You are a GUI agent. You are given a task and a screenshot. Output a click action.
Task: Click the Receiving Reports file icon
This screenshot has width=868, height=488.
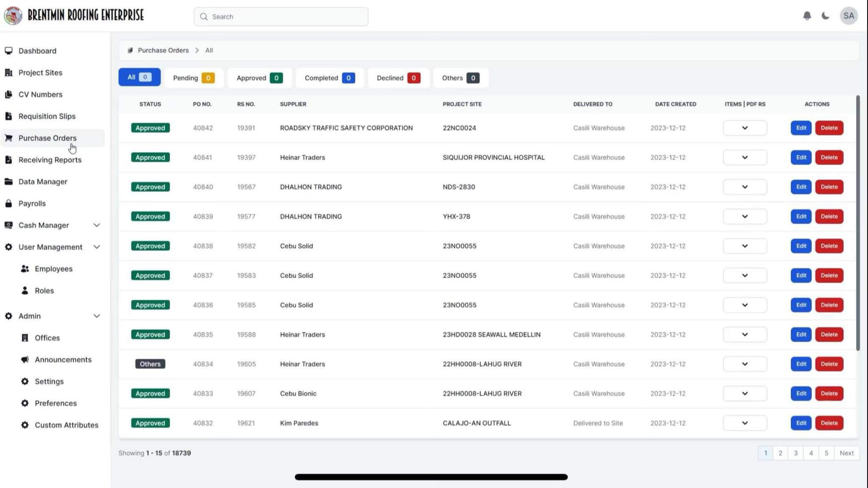tap(8, 160)
